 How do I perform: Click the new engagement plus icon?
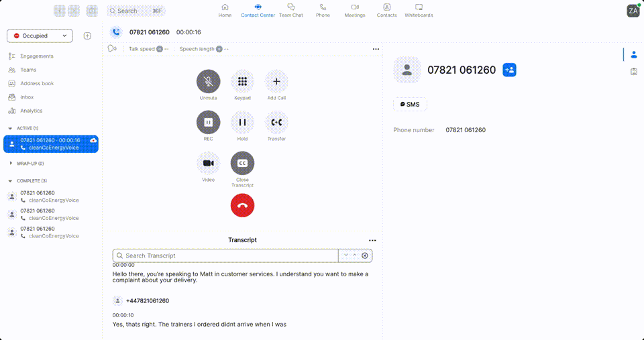tap(87, 36)
